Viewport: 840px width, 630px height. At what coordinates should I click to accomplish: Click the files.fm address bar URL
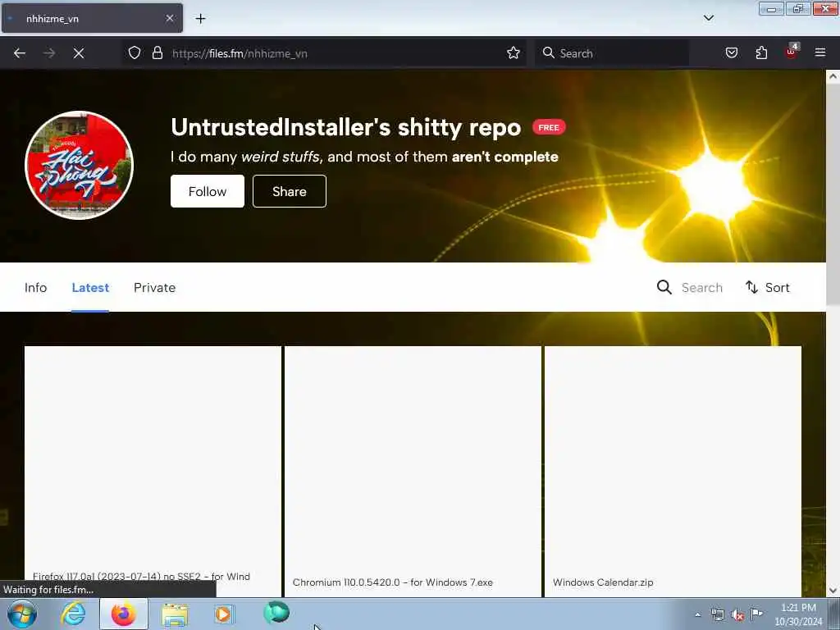(x=240, y=53)
